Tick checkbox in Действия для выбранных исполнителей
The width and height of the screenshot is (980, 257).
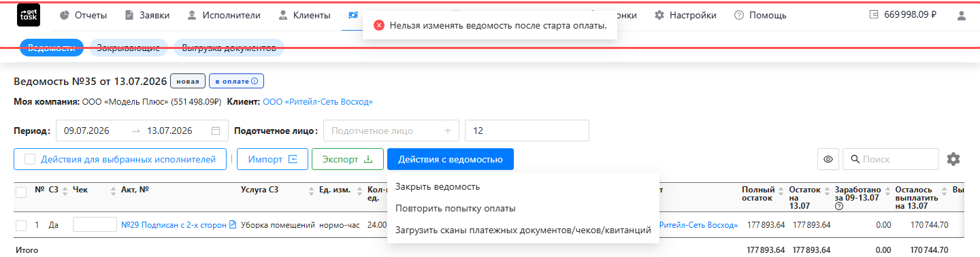pyautogui.click(x=30, y=159)
